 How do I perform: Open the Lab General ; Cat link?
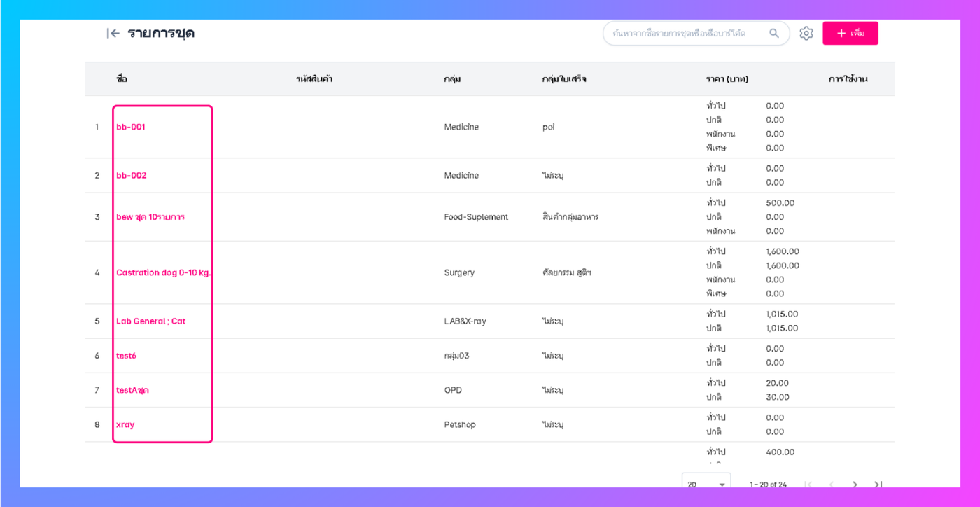[x=151, y=321]
